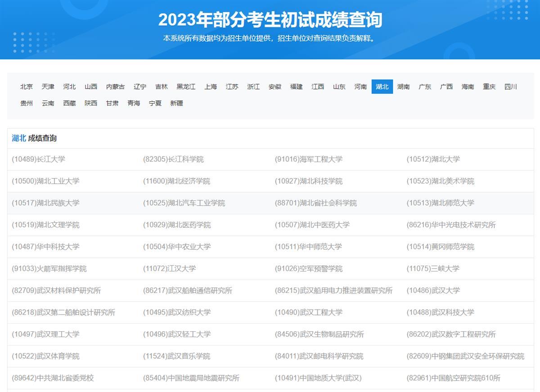This screenshot has width=540, height=392.
Task: Select (10504)华中农业大学
Action: [x=177, y=247]
